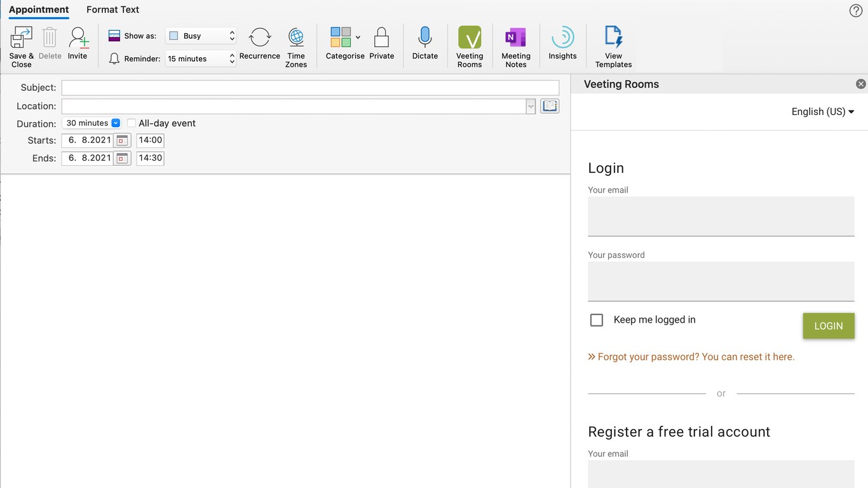Change language from English (US) dropdown
The width and height of the screenshot is (868, 488).
(823, 112)
